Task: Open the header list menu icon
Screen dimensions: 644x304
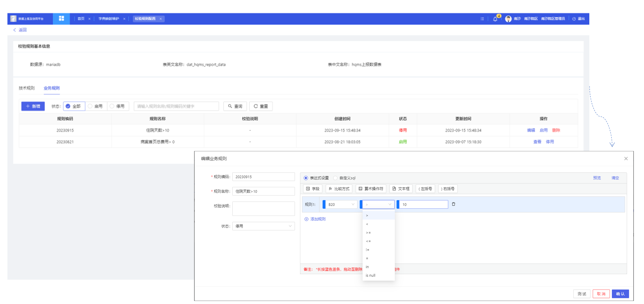Action: click(482, 19)
